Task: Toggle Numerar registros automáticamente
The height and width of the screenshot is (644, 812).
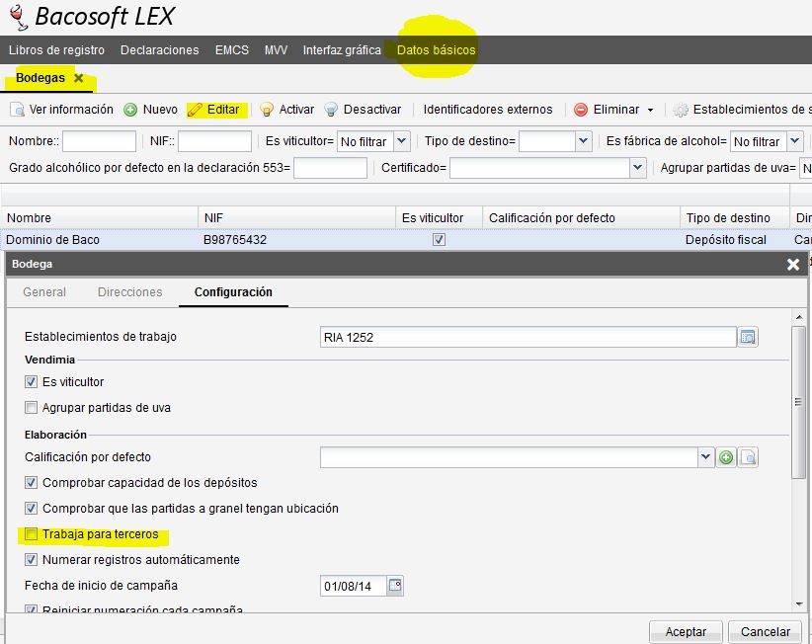Action: pyautogui.click(x=31, y=560)
